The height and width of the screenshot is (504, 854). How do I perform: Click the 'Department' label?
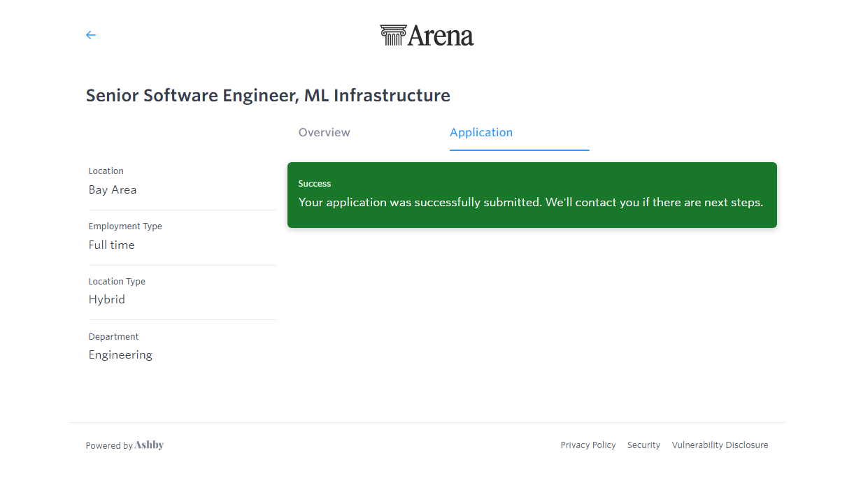[113, 337]
